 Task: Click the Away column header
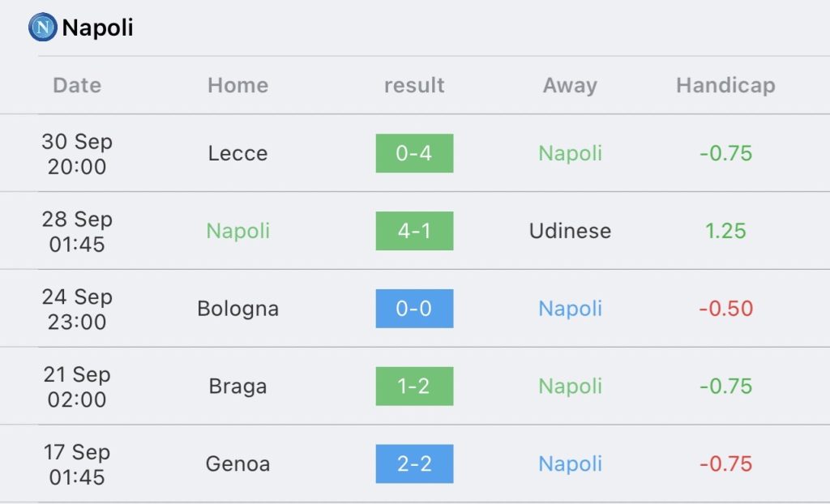click(x=570, y=85)
